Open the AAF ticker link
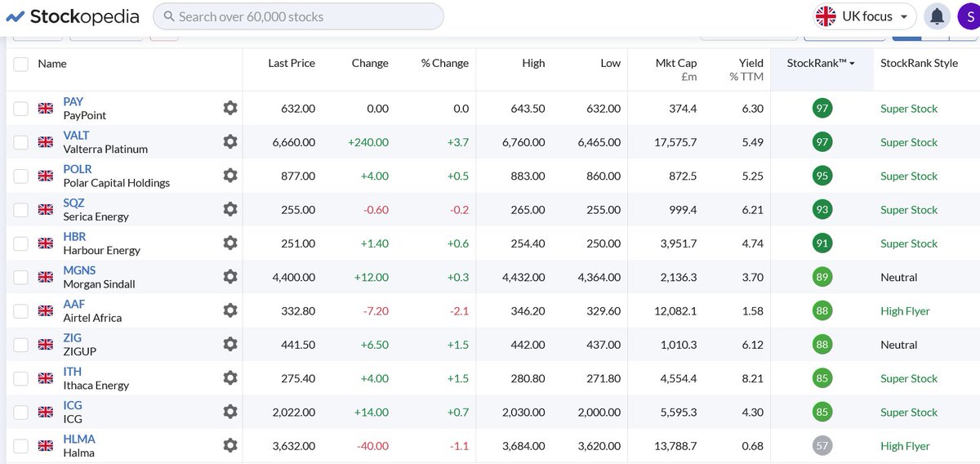The width and height of the screenshot is (980, 464). [73, 304]
